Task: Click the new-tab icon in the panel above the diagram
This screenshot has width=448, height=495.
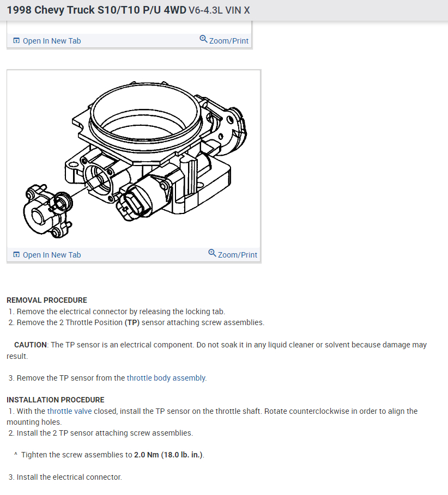Action: (16, 41)
